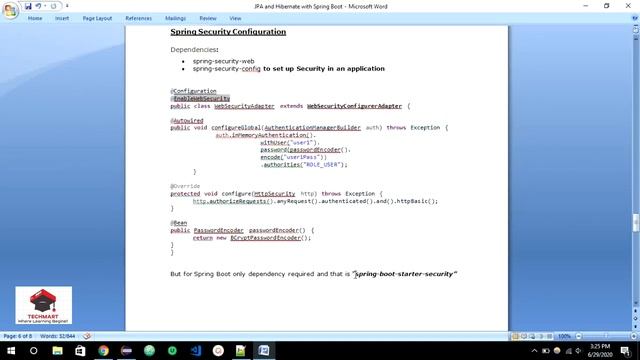Open the taskbar clock and calendar

tap(600, 351)
